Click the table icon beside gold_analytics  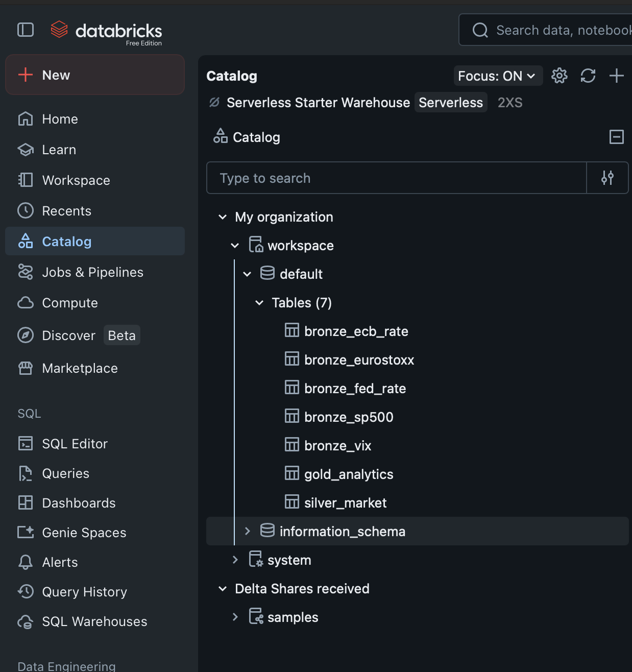point(292,473)
